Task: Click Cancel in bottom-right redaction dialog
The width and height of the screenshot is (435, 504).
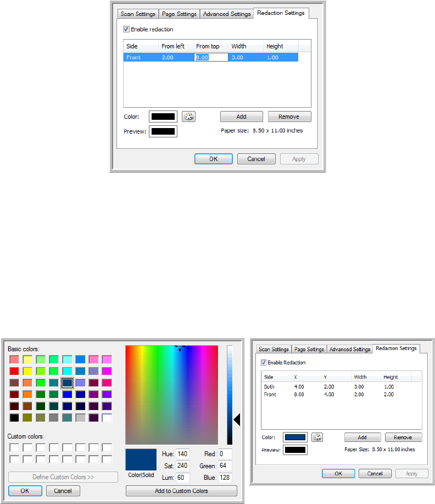Action: coord(375,473)
